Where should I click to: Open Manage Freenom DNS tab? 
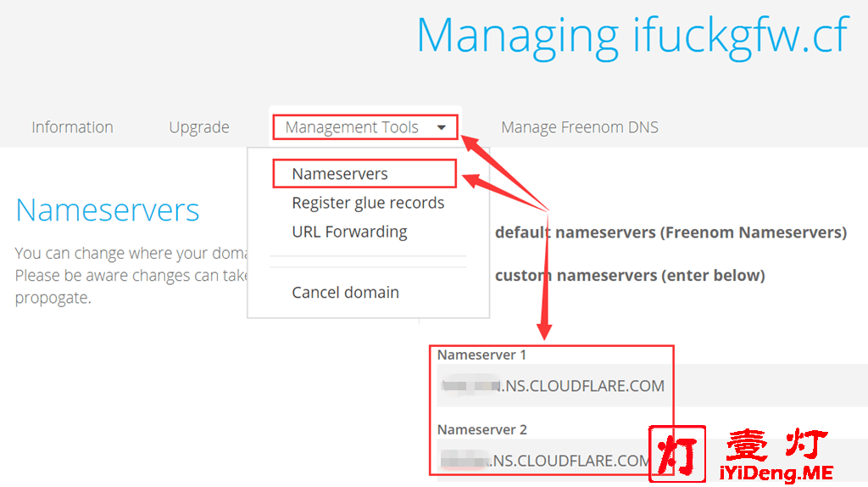[x=580, y=127]
